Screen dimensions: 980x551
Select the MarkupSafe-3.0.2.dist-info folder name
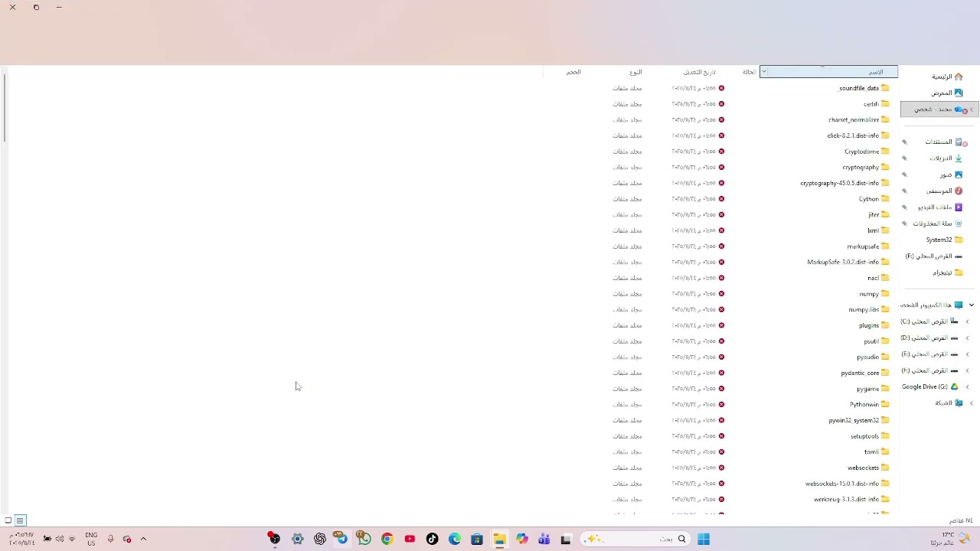[843, 262]
